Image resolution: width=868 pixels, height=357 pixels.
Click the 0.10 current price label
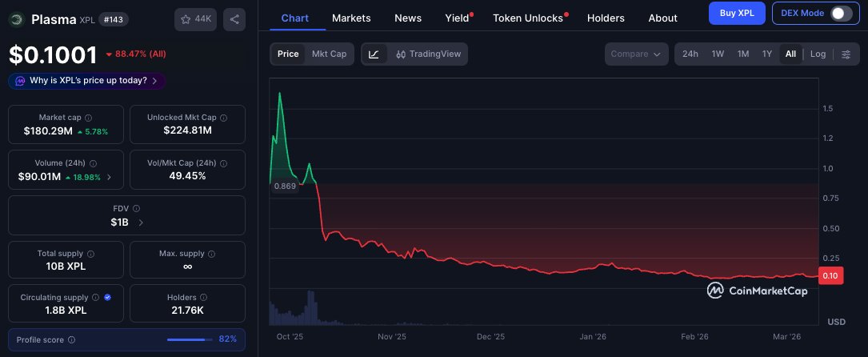tap(830, 275)
